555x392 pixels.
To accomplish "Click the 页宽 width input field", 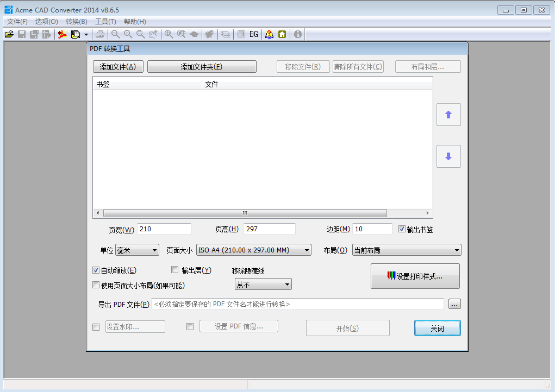I will pos(164,229).
